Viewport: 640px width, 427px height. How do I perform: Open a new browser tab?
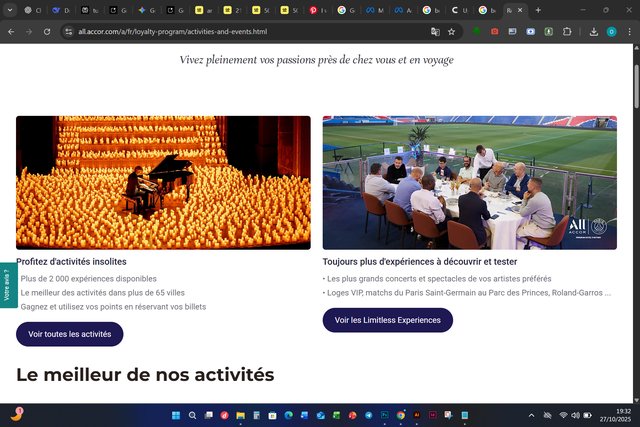click(538, 10)
